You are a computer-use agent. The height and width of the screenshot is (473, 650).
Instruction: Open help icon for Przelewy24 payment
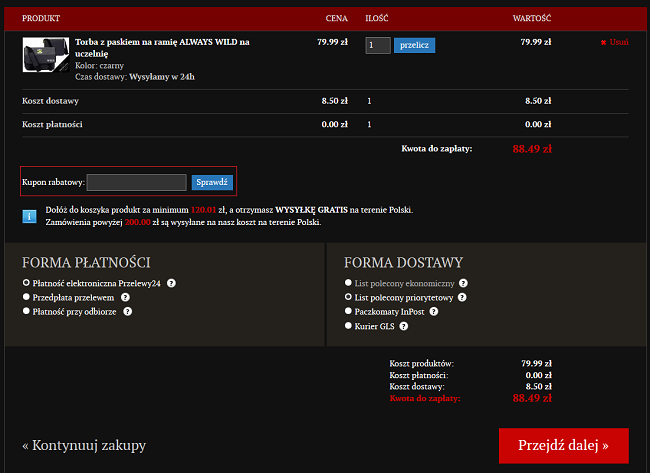[171, 283]
